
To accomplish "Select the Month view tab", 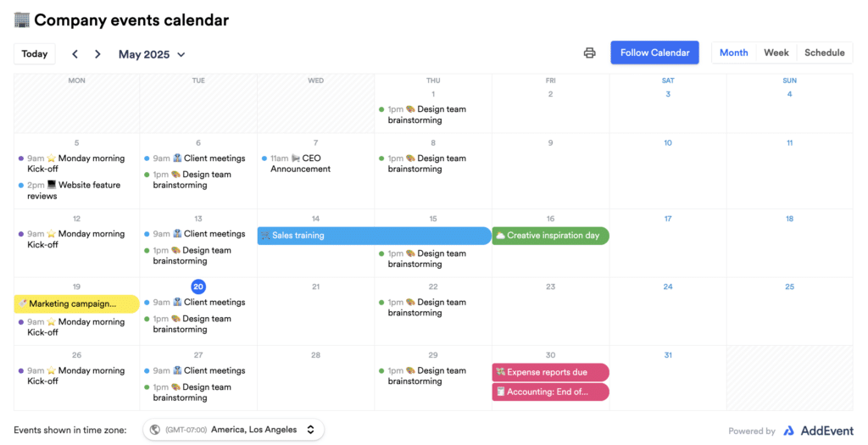I will click(733, 53).
